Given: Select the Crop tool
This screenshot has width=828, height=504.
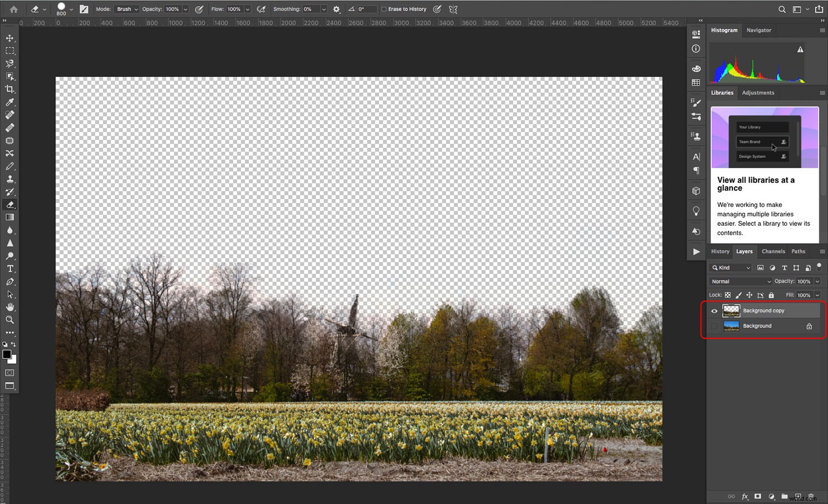Looking at the screenshot, I should (9, 89).
